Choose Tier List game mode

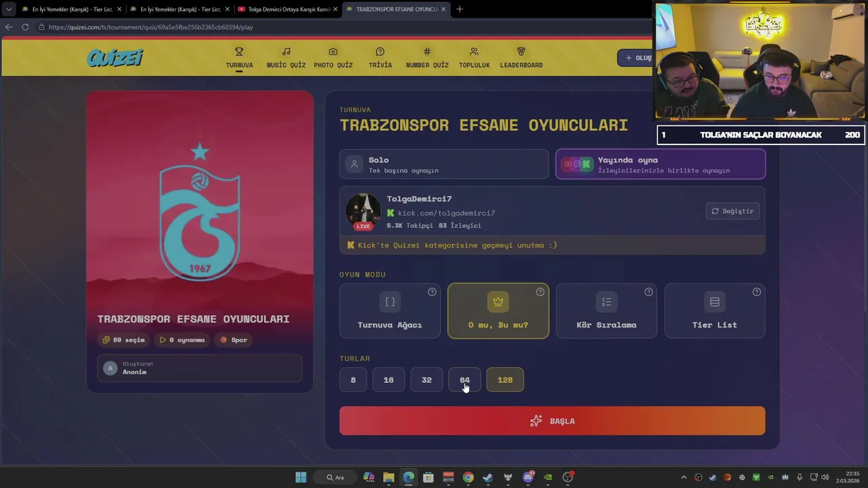[x=715, y=310]
